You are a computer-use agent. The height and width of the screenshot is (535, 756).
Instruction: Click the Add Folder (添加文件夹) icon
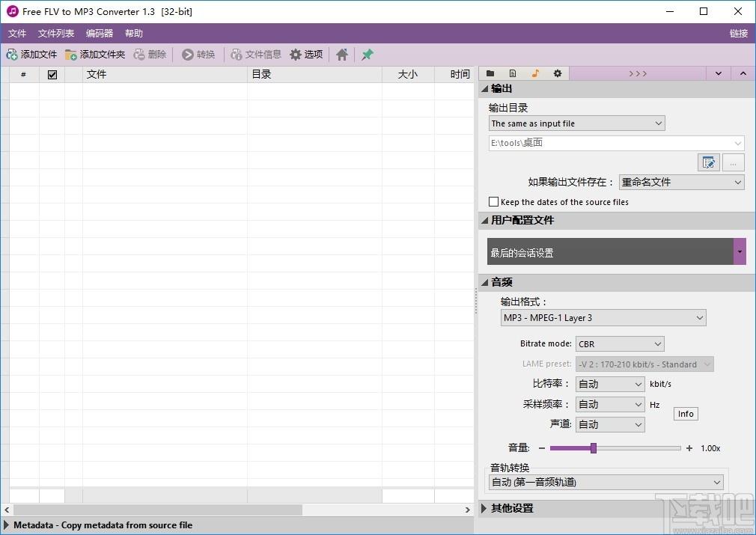[71, 55]
